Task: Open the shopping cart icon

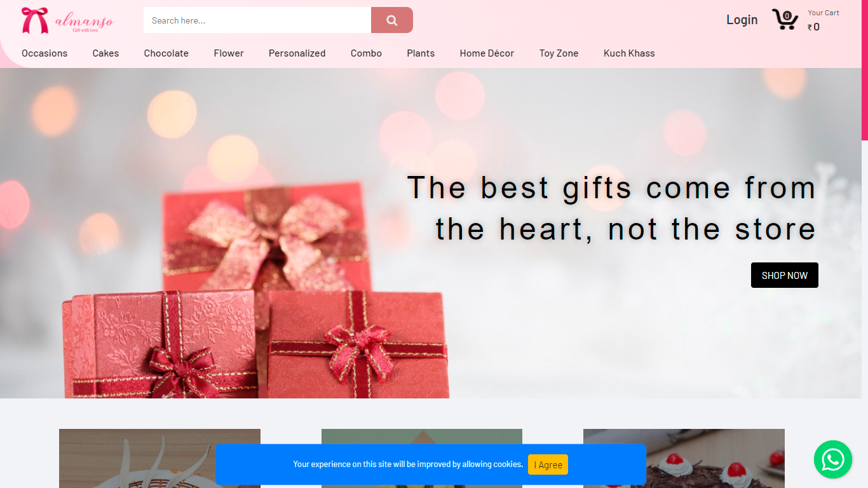Action: [785, 19]
